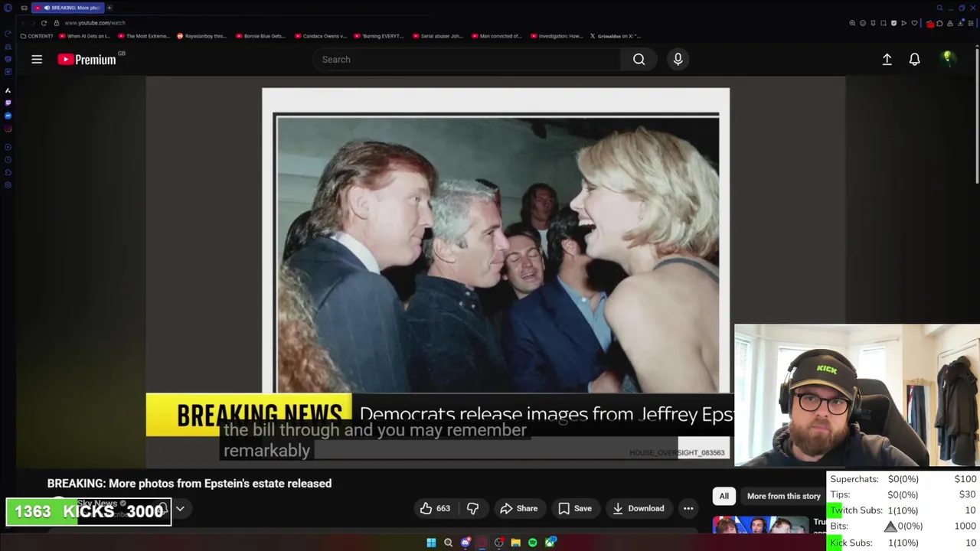Open the account avatar menu
Screen dimensions: 980x551
pyautogui.click(x=948, y=59)
